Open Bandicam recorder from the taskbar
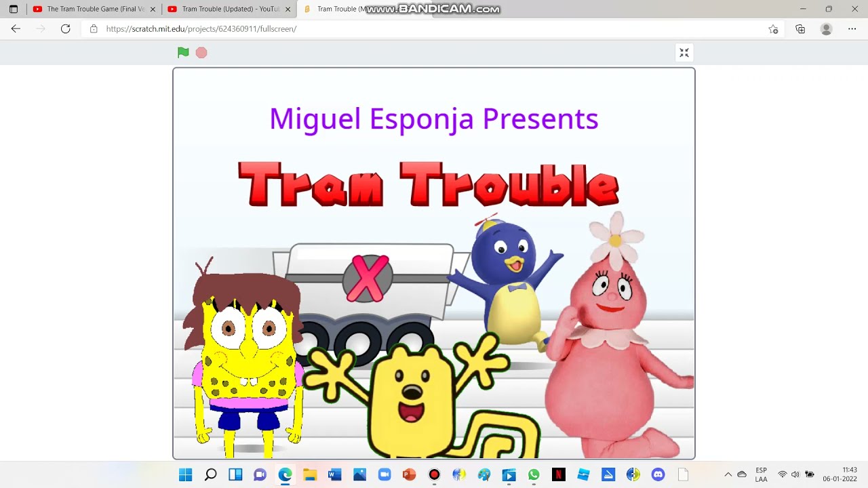Image resolution: width=868 pixels, height=488 pixels. (x=434, y=474)
